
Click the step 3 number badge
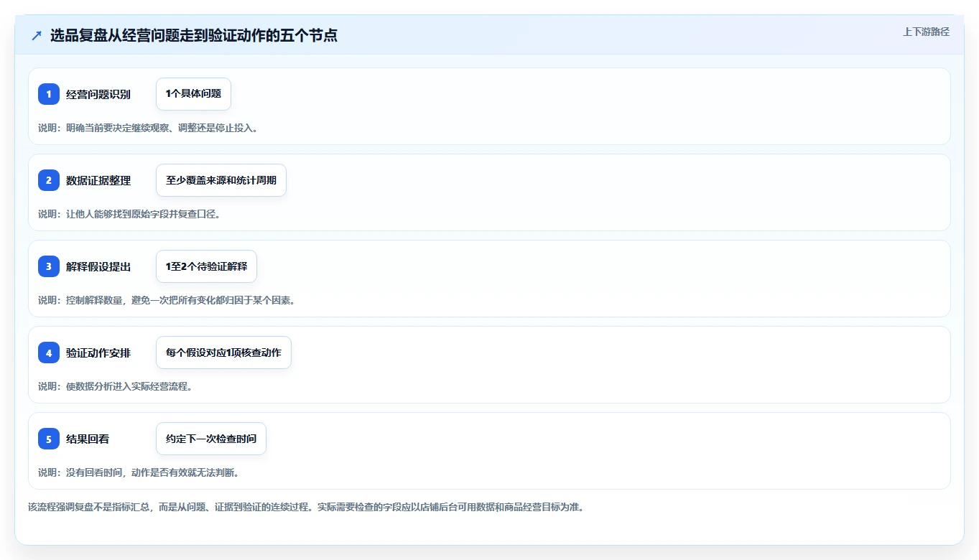click(49, 266)
